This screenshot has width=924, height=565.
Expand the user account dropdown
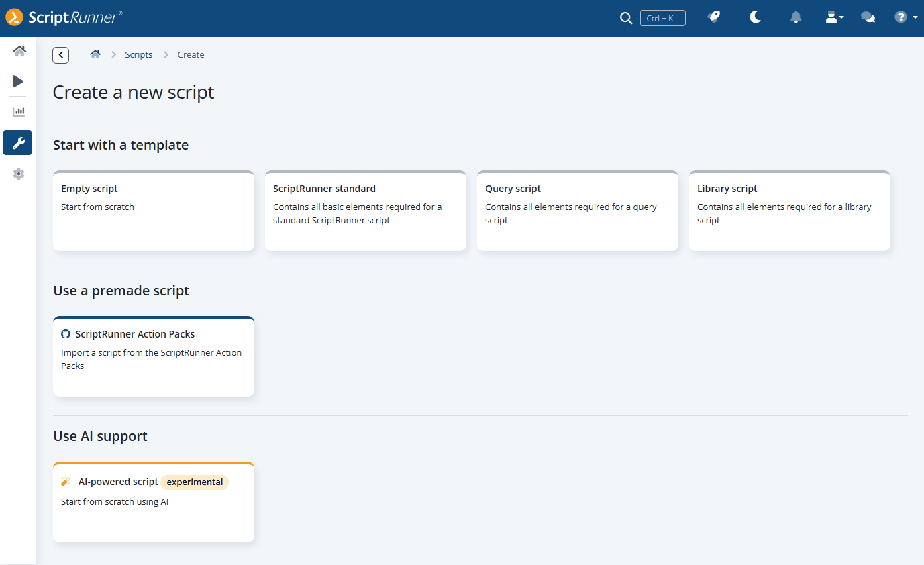pos(834,18)
